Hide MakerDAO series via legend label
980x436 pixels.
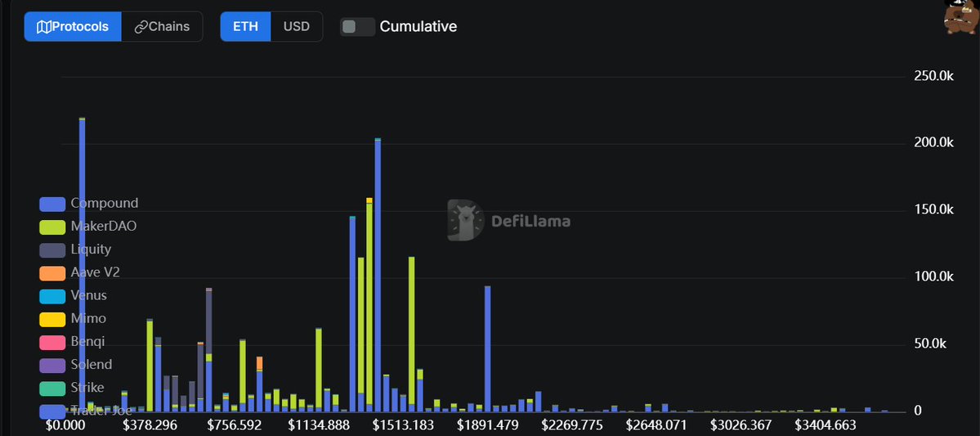point(103,227)
